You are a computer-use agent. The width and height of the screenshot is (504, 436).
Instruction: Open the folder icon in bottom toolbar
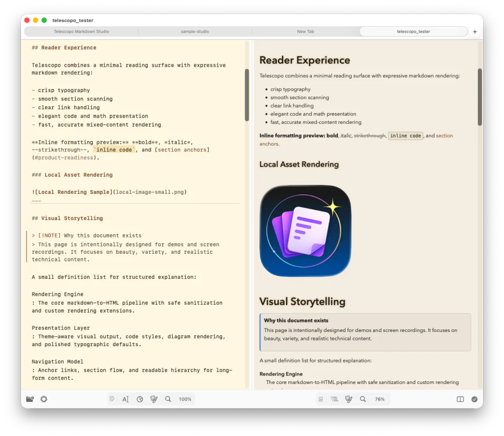[30, 399]
